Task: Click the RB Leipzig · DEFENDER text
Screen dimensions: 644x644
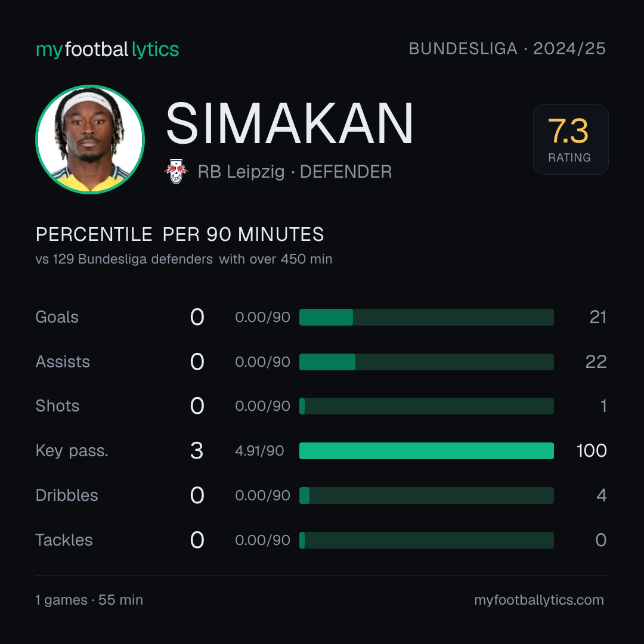Action: (x=295, y=172)
